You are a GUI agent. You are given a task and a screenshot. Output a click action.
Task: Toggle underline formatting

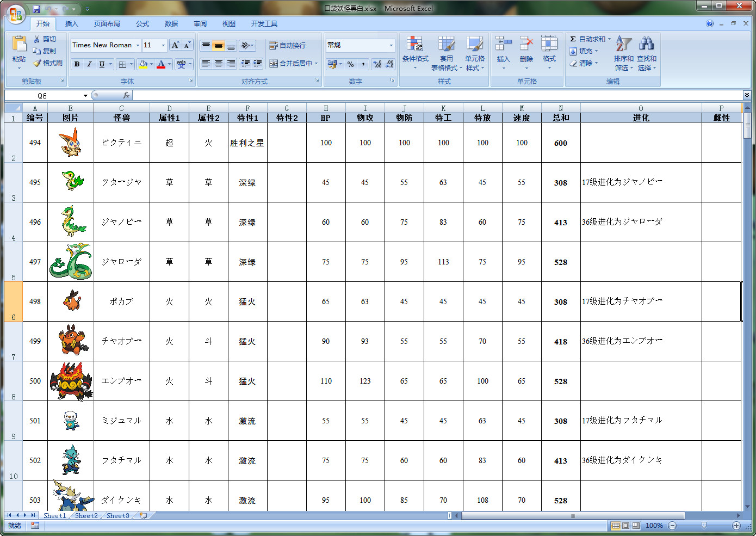click(102, 64)
